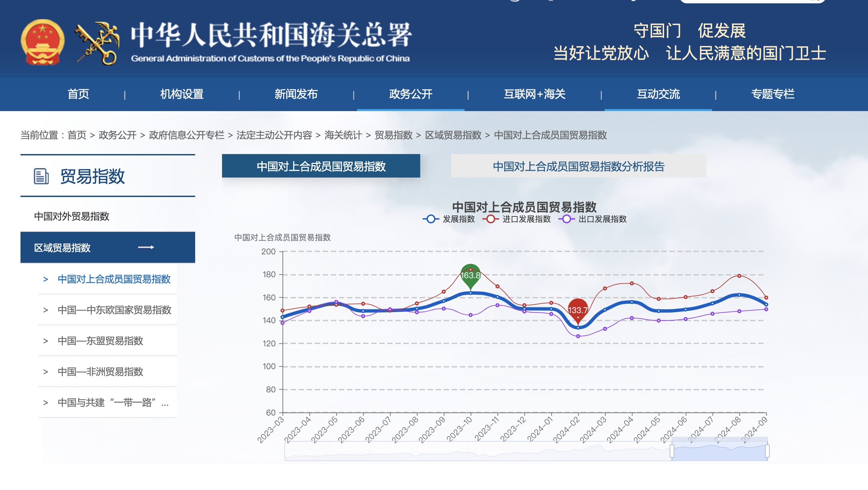Click 海关统计 in the breadcrumb

[x=343, y=135]
